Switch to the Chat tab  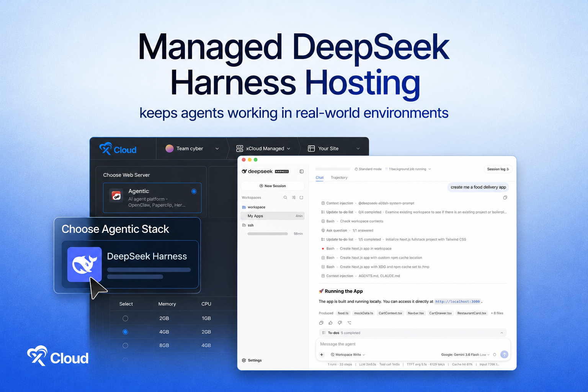[x=320, y=178]
